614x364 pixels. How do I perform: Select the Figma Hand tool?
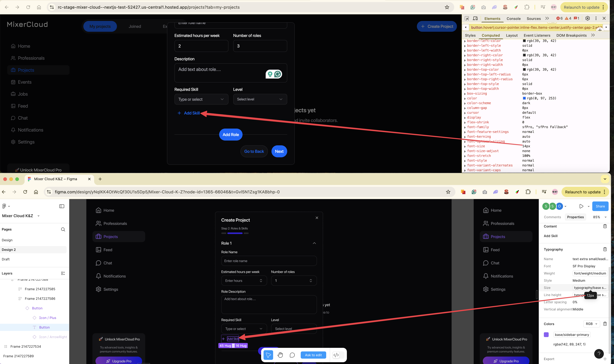pos(280,355)
